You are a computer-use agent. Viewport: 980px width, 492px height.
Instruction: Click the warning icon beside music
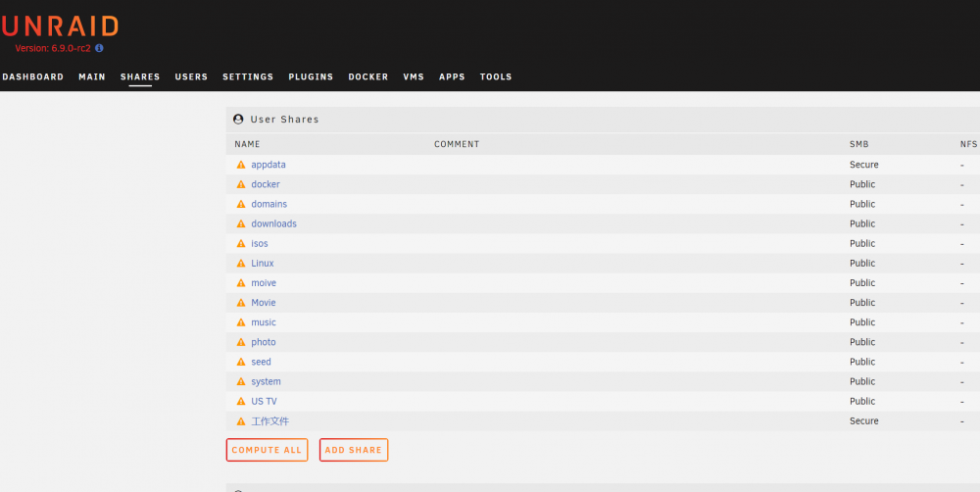[x=241, y=322]
